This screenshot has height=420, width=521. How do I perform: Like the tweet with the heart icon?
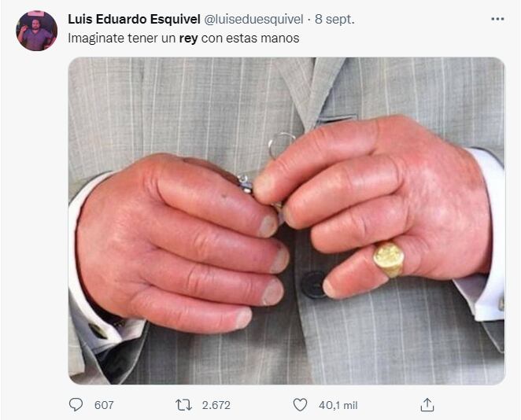300,405
